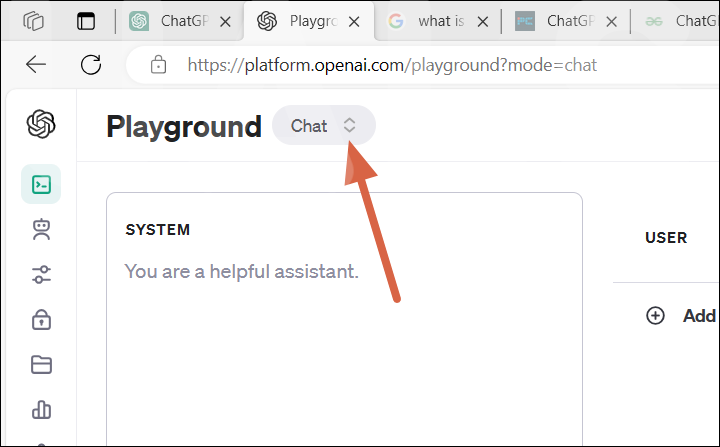The height and width of the screenshot is (447, 720).
Task: Click the OpenAI logo in the sidebar
Action: pos(41,124)
